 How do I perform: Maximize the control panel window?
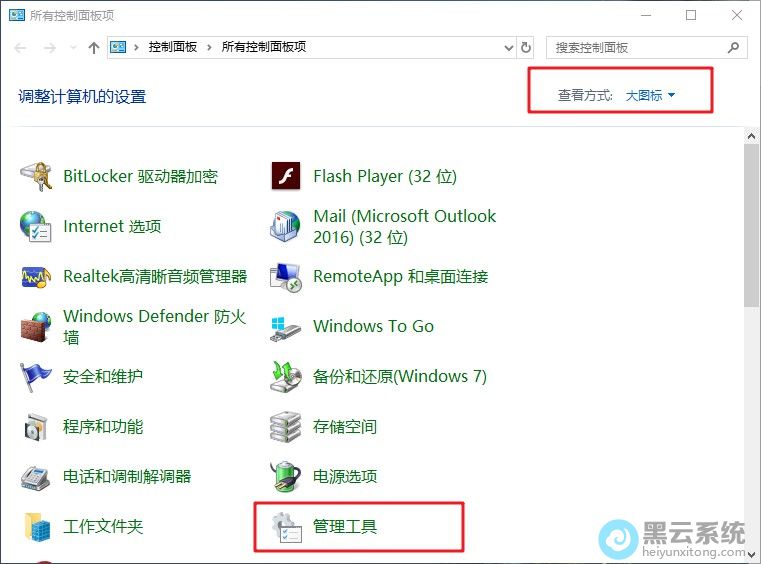tap(691, 15)
